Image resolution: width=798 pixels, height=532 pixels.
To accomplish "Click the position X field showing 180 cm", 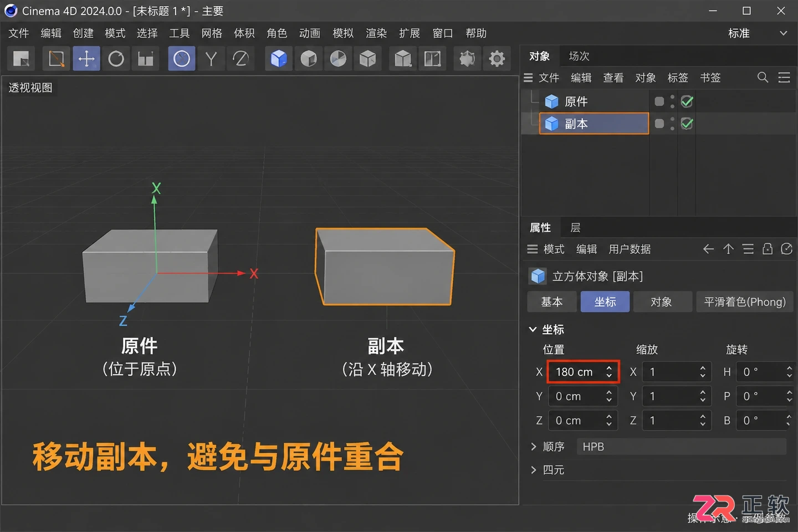I will point(583,372).
